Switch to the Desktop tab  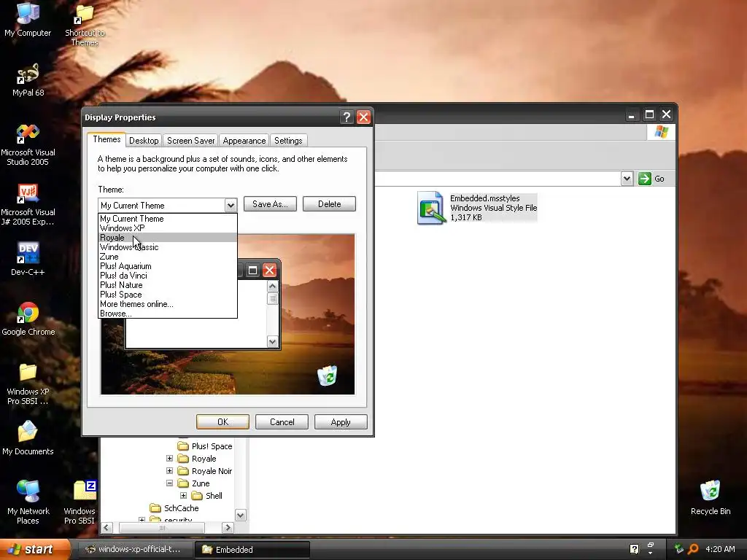tap(144, 141)
